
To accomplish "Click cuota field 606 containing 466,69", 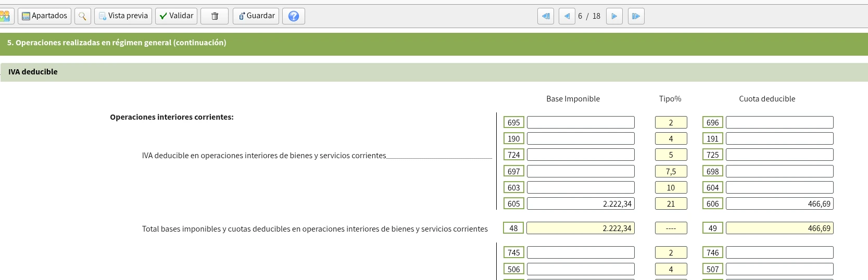I will 779,203.
